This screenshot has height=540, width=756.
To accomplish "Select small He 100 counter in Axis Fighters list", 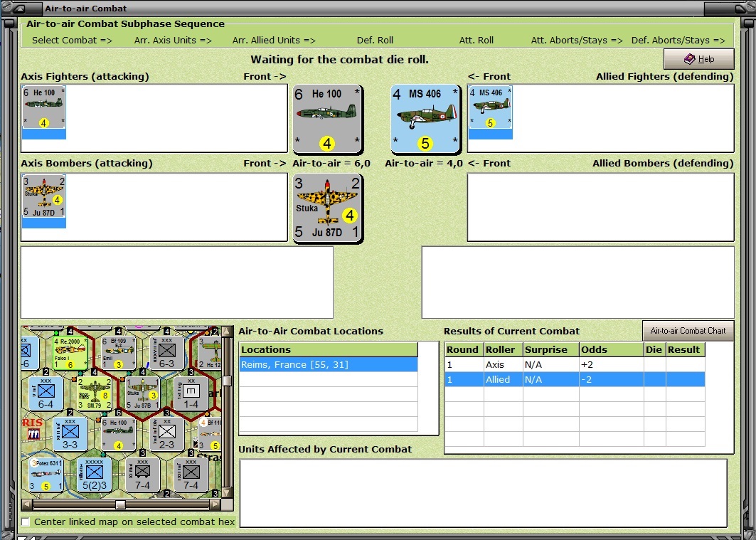I will [44, 107].
